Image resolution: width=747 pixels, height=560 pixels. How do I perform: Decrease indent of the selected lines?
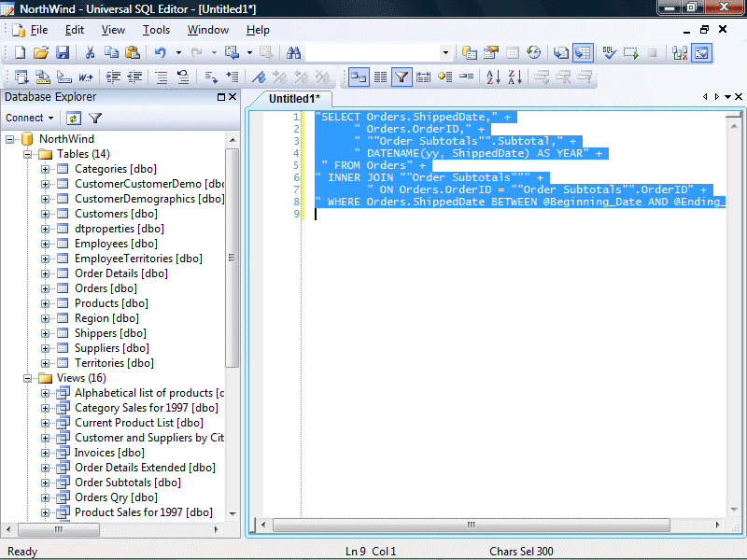134,77
